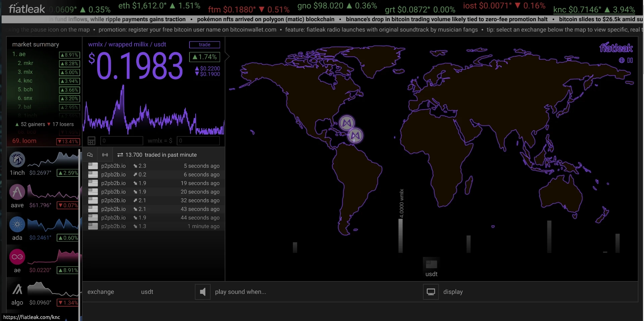The height and width of the screenshot is (321, 644).
Task: Expand the 'play sound when...' options
Action: tap(240, 292)
